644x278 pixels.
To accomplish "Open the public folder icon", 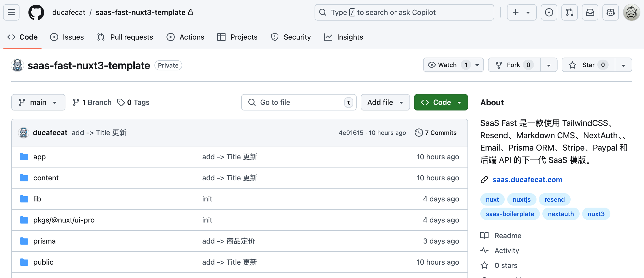I will [24, 262].
